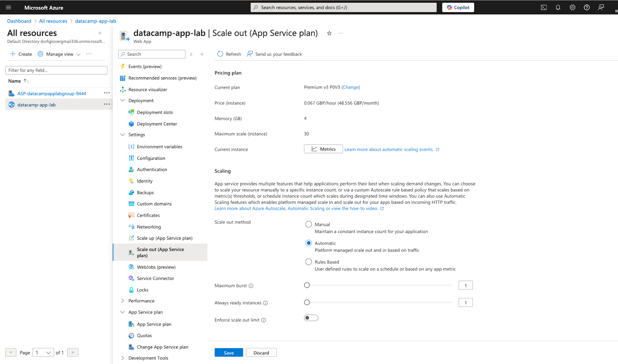The width and height of the screenshot is (618, 364).
Task: Open the Manage view dropdown
Action: tap(59, 54)
